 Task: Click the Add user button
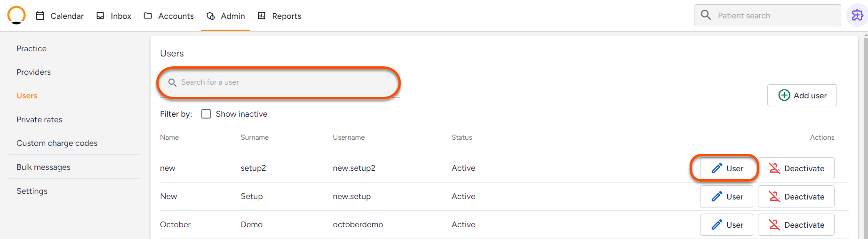802,96
